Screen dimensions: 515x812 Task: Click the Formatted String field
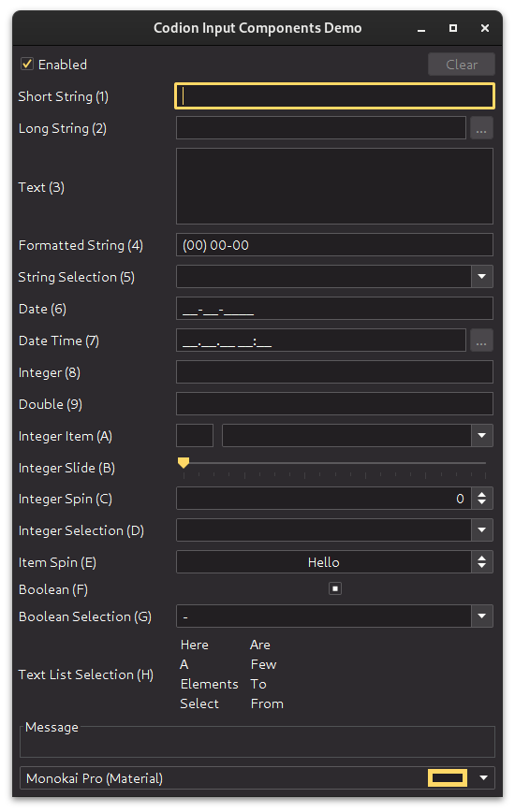[334, 245]
